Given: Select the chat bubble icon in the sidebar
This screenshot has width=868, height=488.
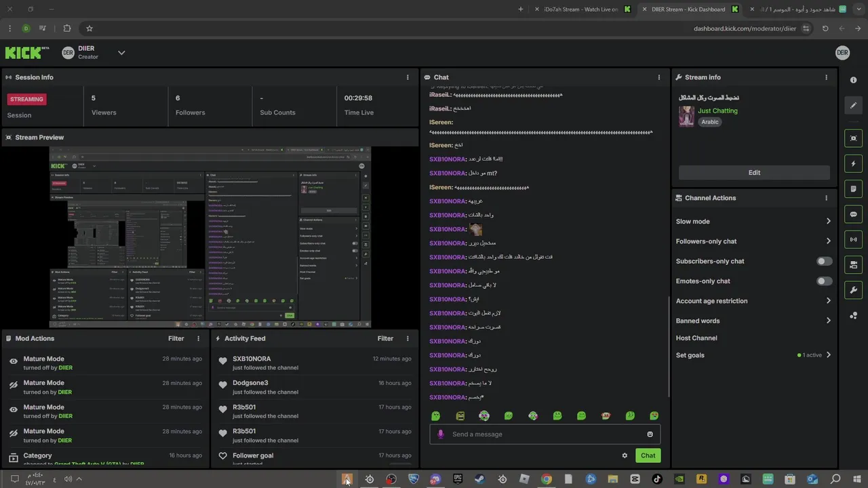Looking at the screenshot, I should pyautogui.click(x=853, y=214).
